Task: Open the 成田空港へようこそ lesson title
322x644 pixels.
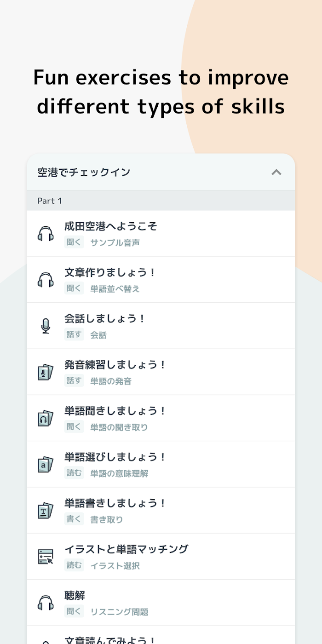Action: [x=111, y=226]
